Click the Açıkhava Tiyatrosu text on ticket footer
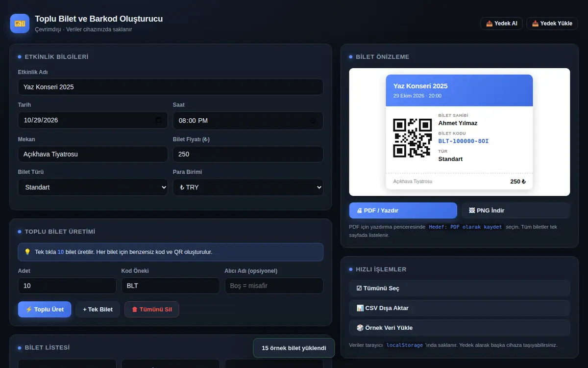Screen dimensions: 588x368 (413, 182)
